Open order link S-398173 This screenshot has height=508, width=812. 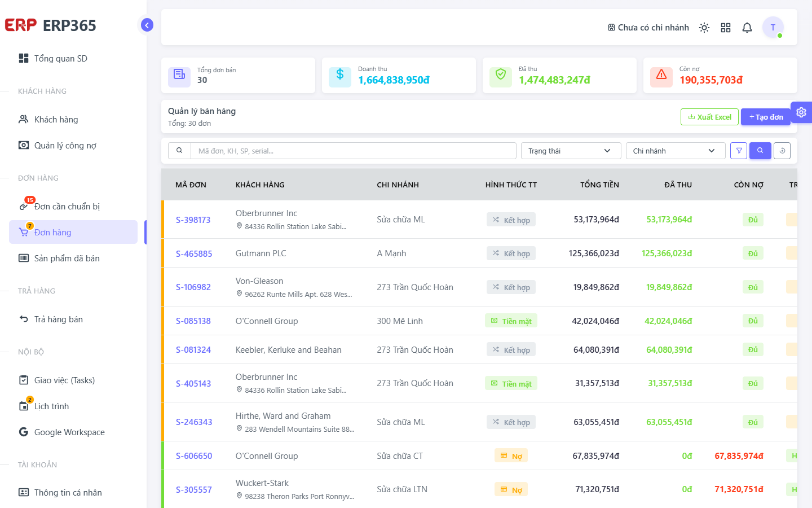(x=193, y=220)
